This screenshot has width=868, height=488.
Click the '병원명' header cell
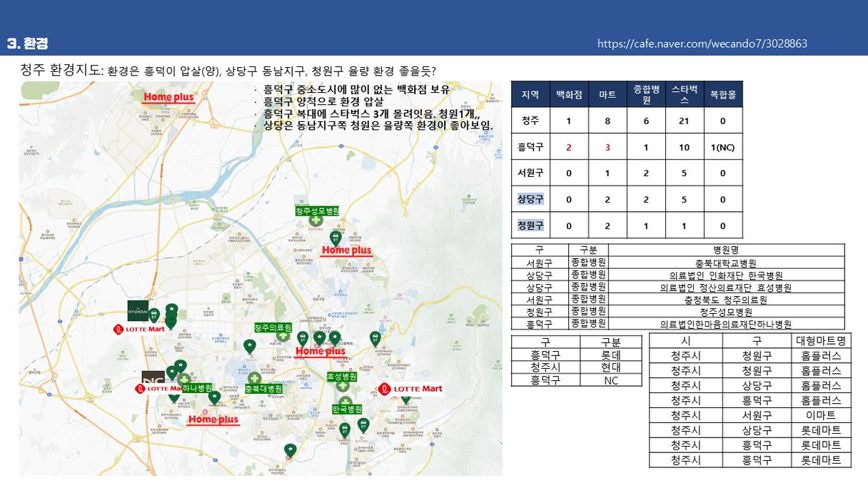coord(726,250)
